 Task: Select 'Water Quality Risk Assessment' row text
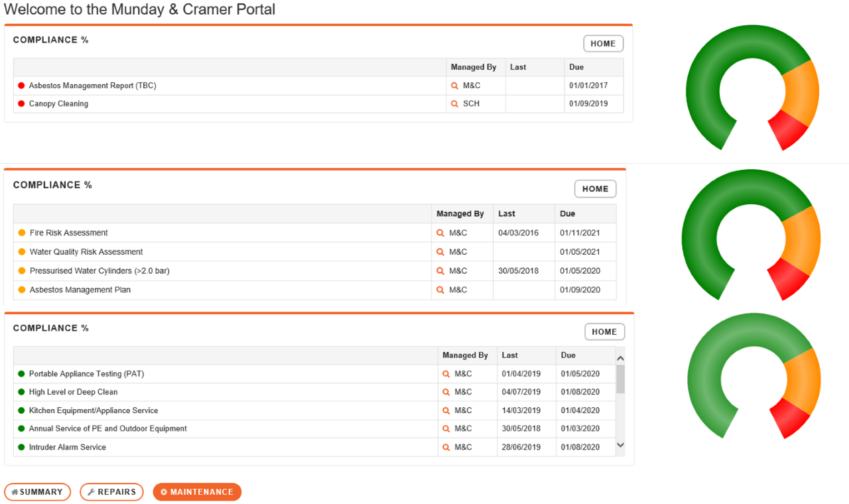tap(86, 252)
